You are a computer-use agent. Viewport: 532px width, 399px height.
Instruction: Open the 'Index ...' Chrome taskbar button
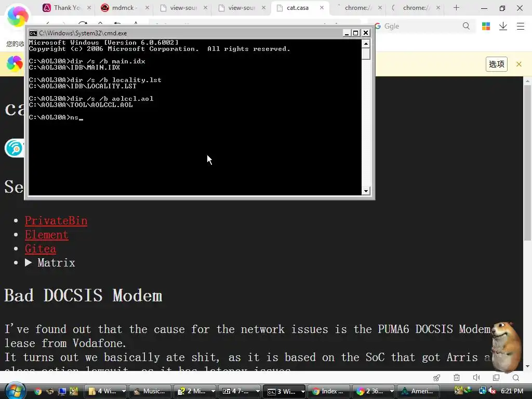coord(328,391)
